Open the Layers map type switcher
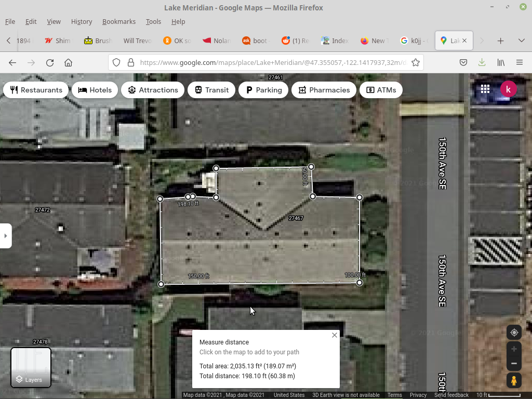This screenshot has height=399, width=532. [31, 367]
